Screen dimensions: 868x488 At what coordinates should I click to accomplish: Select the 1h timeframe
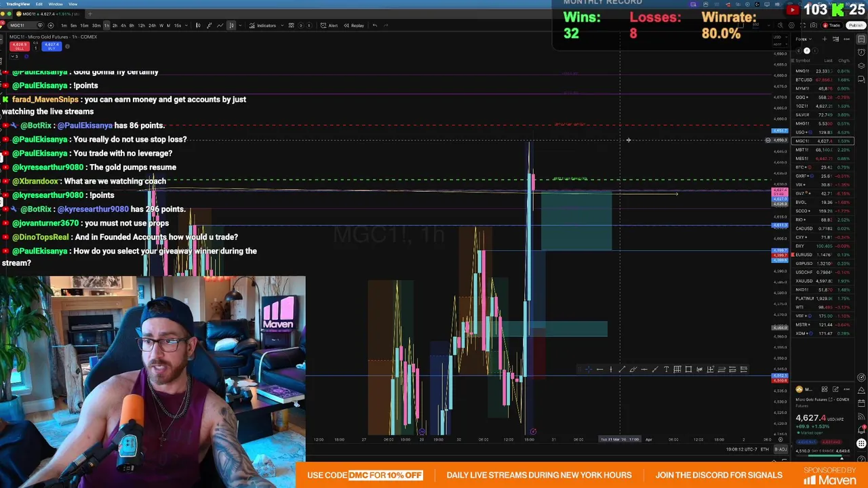pyautogui.click(x=106, y=26)
